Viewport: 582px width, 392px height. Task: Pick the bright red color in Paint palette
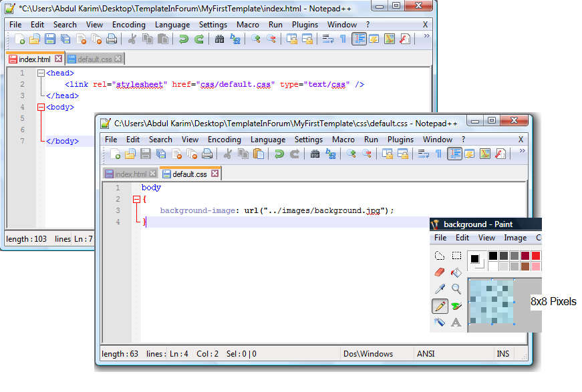[536, 256]
